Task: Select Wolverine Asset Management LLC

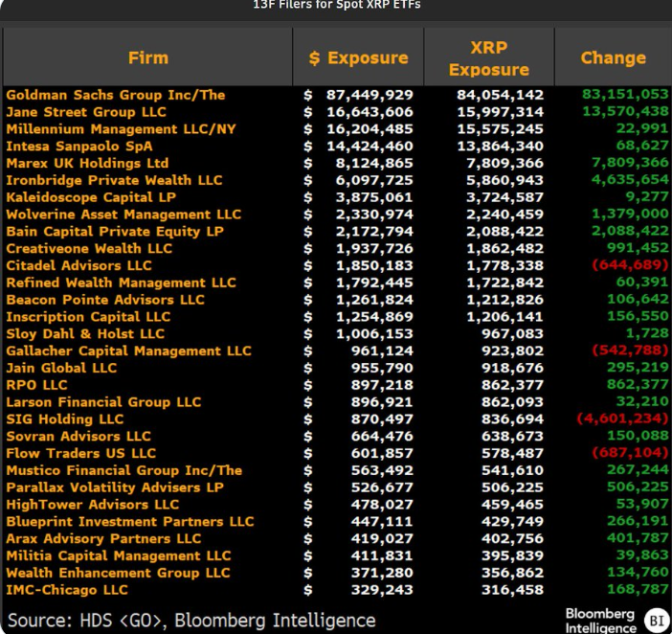Action: click(x=123, y=215)
